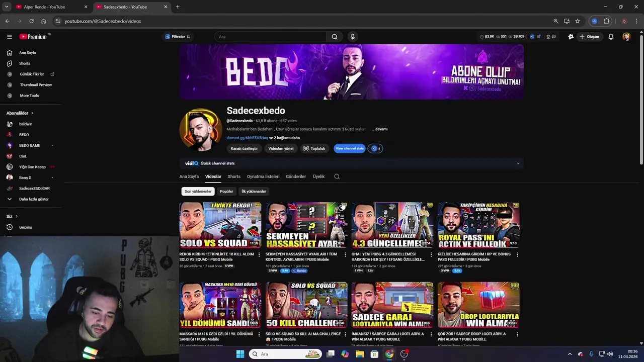Image resolution: width=644 pixels, height=362 pixels.
Task: Show hidden system tray icons
Action: 570,354
